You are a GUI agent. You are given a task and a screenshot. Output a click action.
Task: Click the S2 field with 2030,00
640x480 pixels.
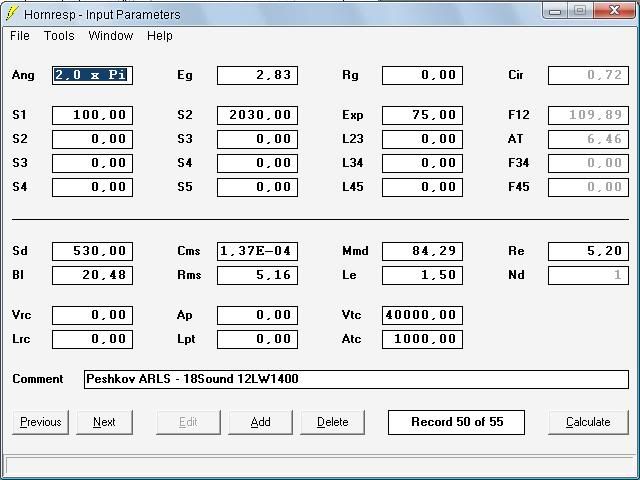[257, 115]
